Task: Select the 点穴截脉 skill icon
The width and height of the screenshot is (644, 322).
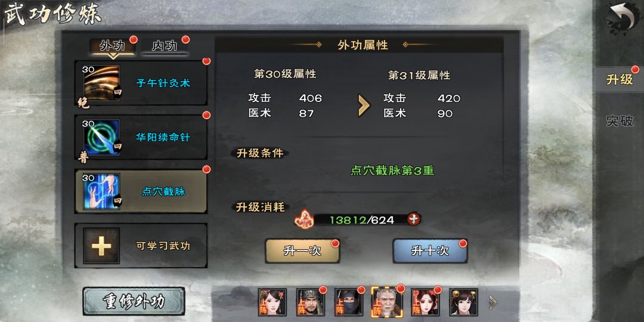Action: tap(101, 191)
